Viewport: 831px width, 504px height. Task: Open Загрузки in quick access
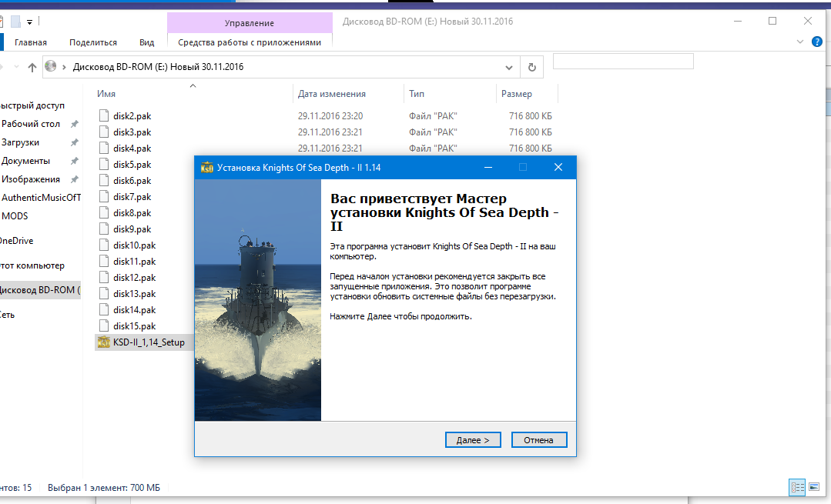tap(20, 142)
